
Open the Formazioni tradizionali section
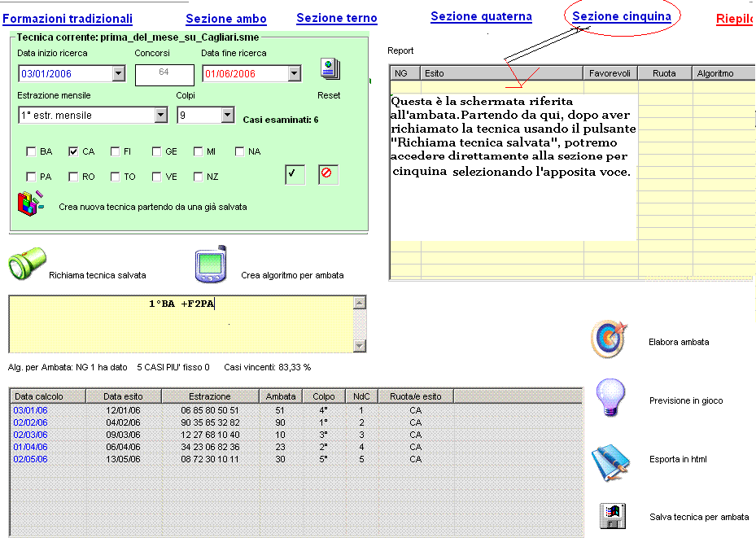tap(68, 19)
